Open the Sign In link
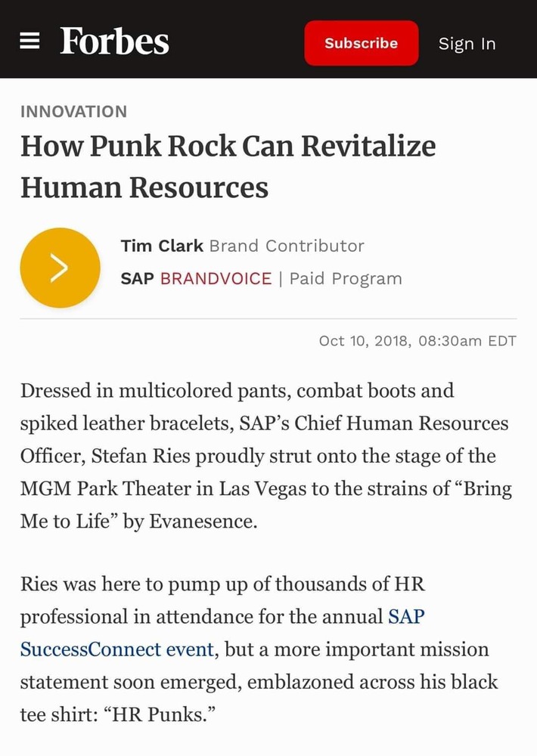537x756 pixels. (x=467, y=44)
